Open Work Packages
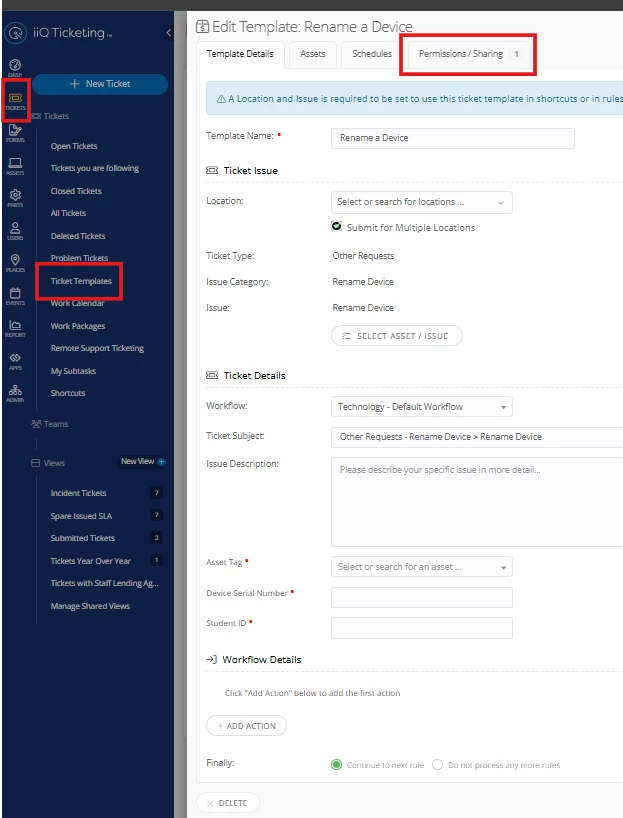Viewport: 623px width, 818px height. 78,326
